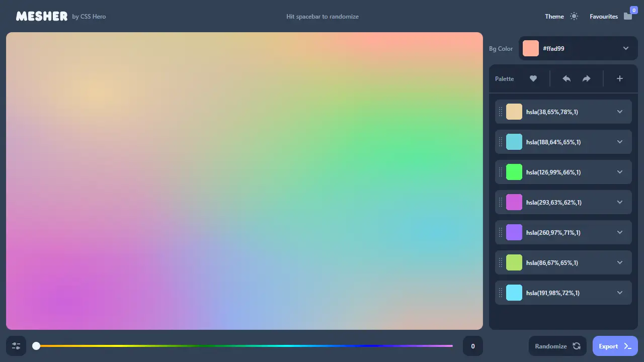Click the undo arrow in the Palette panel
This screenshot has height=362, width=644.
pos(566,78)
